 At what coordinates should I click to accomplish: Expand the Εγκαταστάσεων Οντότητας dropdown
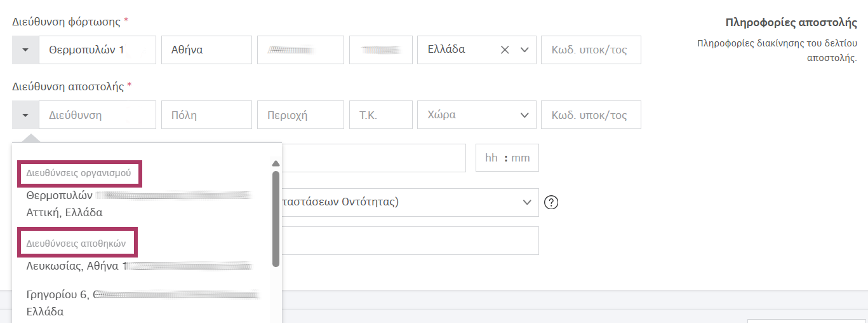pos(526,202)
